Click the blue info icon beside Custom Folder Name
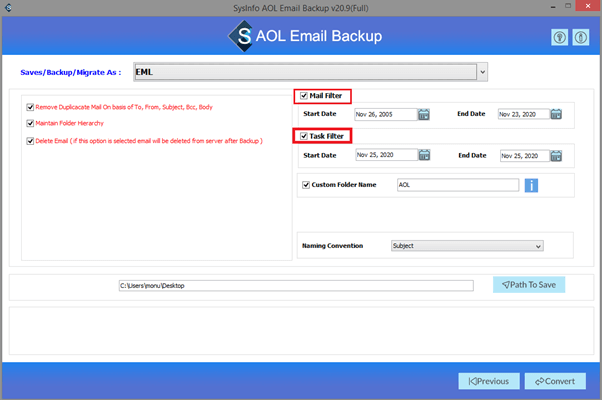The height and width of the screenshot is (400, 602). pyautogui.click(x=531, y=185)
